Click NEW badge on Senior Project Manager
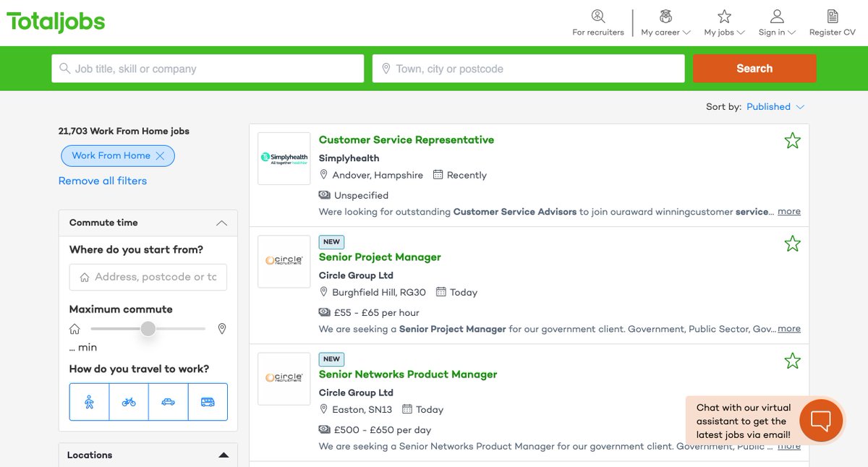The width and height of the screenshot is (868, 467). coord(331,242)
